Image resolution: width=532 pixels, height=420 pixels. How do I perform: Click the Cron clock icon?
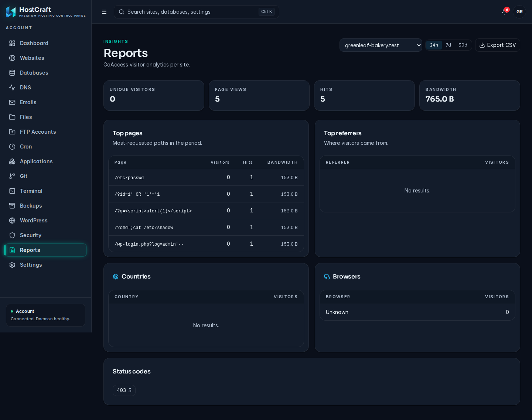pos(12,147)
